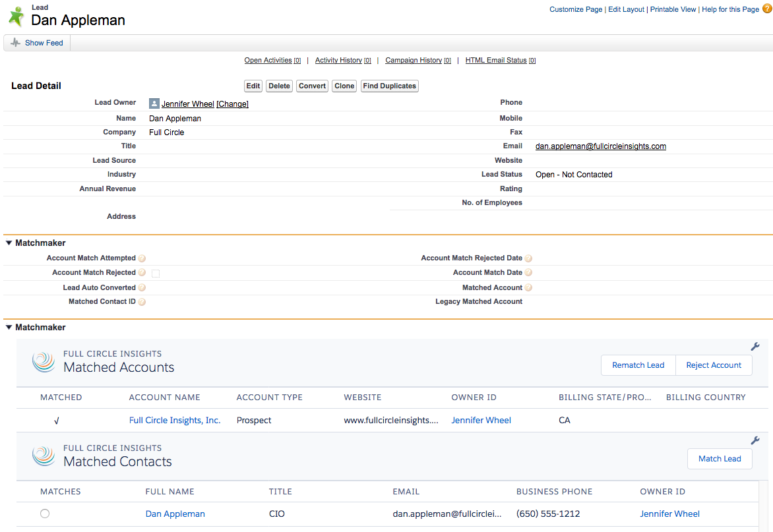The height and width of the screenshot is (532, 773).
Task: Open Dan Appleman matched contact link
Action: [x=175, y=514]
